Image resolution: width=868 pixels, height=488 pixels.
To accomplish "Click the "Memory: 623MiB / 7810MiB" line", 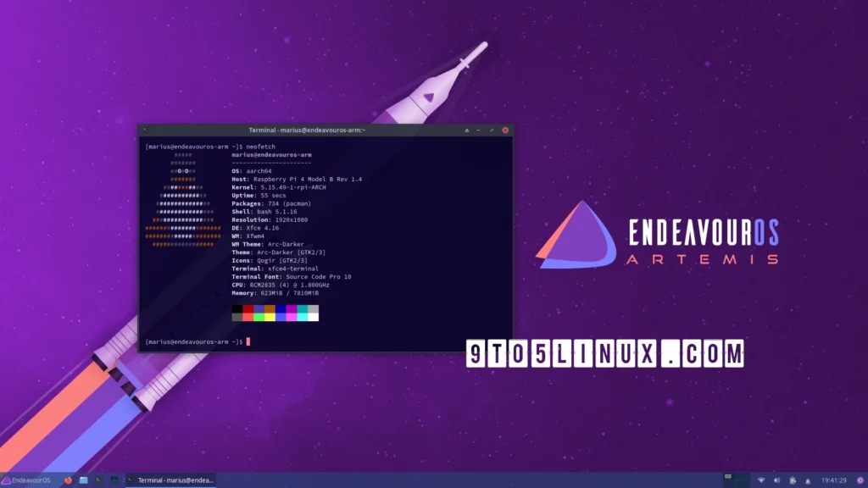I will pyautogui.click(x=275, y=293).
